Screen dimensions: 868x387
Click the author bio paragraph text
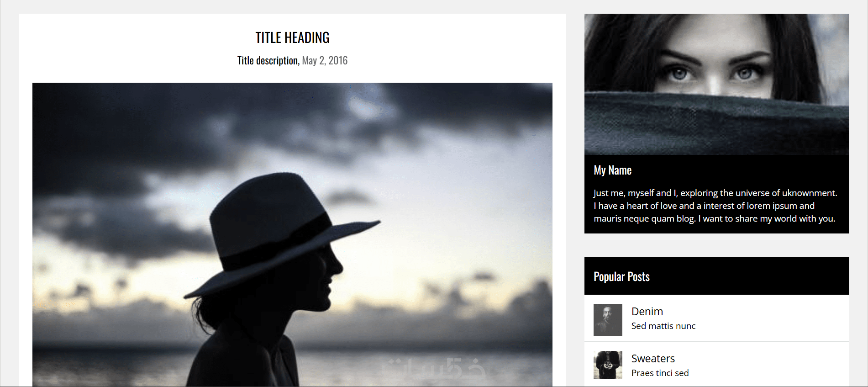click(715, 206)
